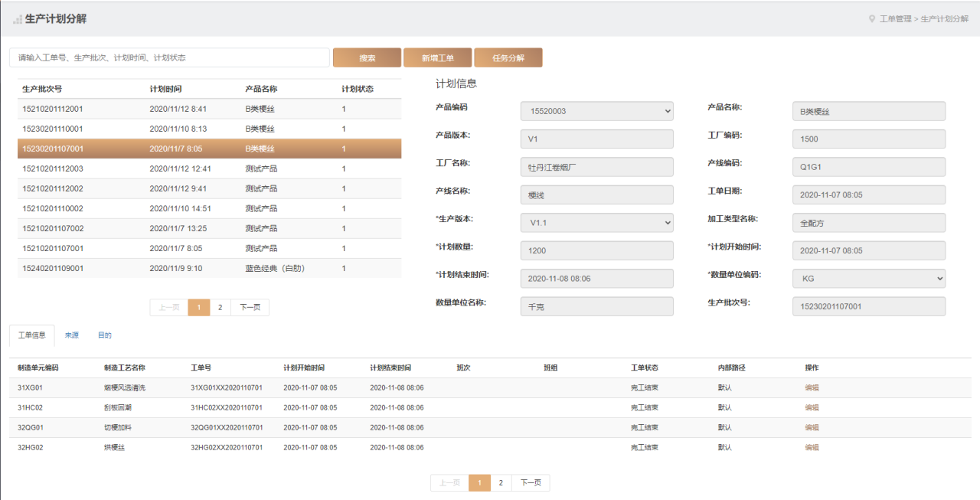This screenshot has width=980, height=500.
Task: Click the 蓝色经典（白肋） product name cell
Action: point(275,268)
